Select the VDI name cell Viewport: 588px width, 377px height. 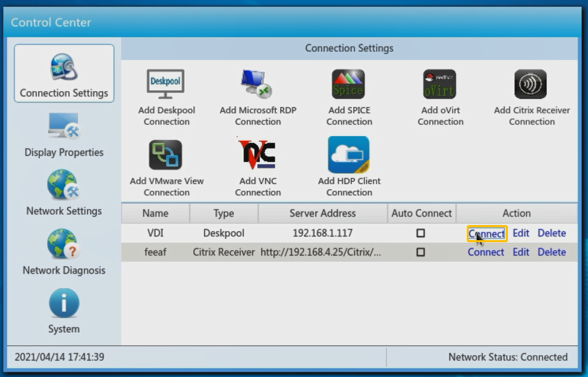tap(155, 233)
